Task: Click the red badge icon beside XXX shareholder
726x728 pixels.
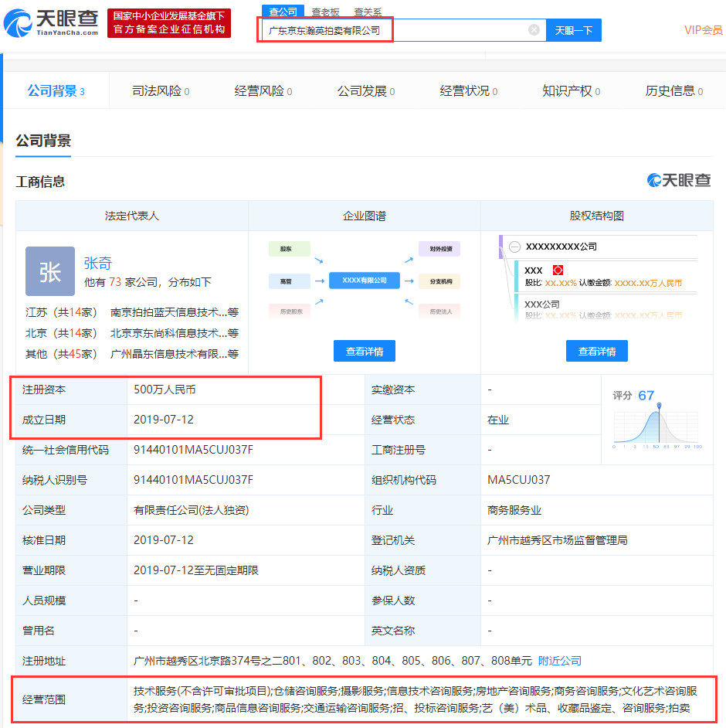Action: tap(558, 270)
